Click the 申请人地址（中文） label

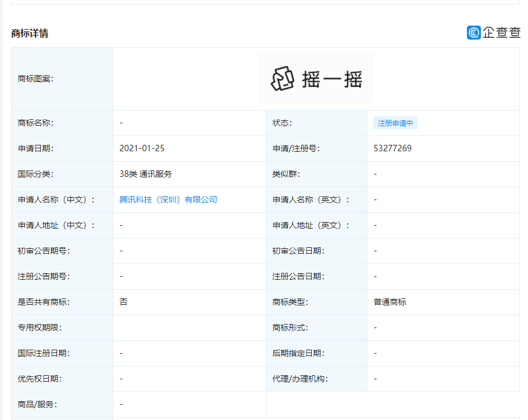pyautogui.click(x=56, y=225)
